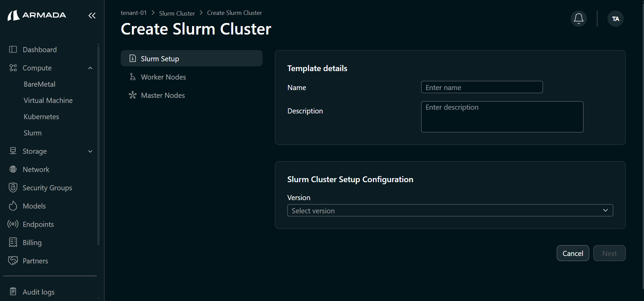Image resolution: width=644 pixels, height=301 pixels.
Task: Open the Dashboard page
Action: (x=40, y=49)
